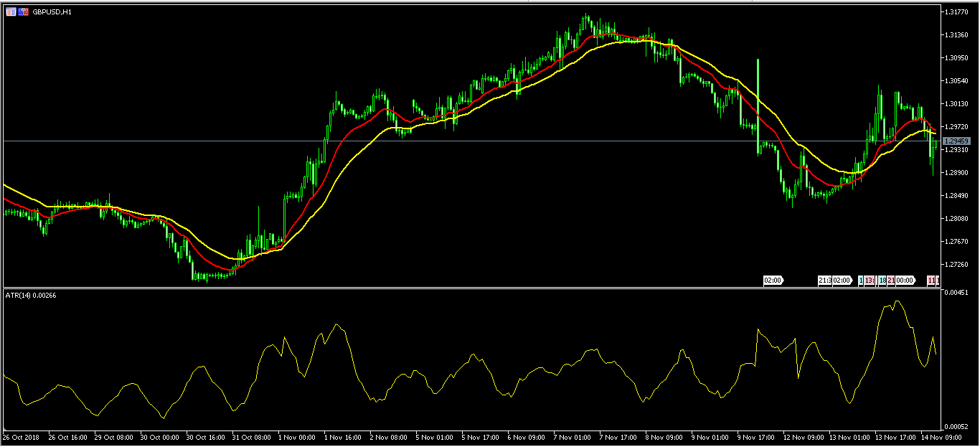Click the white 21:3 event marker
The image size is (980, 447).
[824, 281]
